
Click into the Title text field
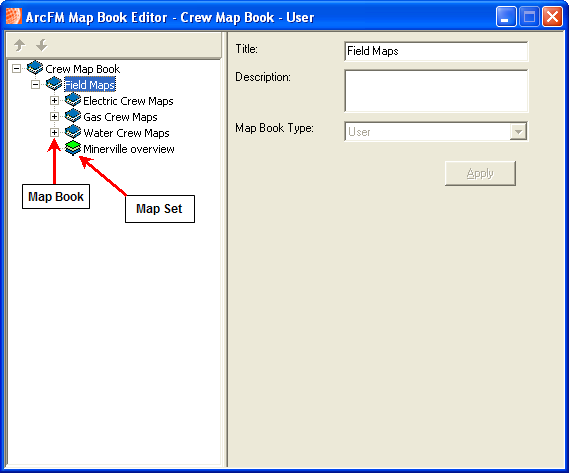436,51
